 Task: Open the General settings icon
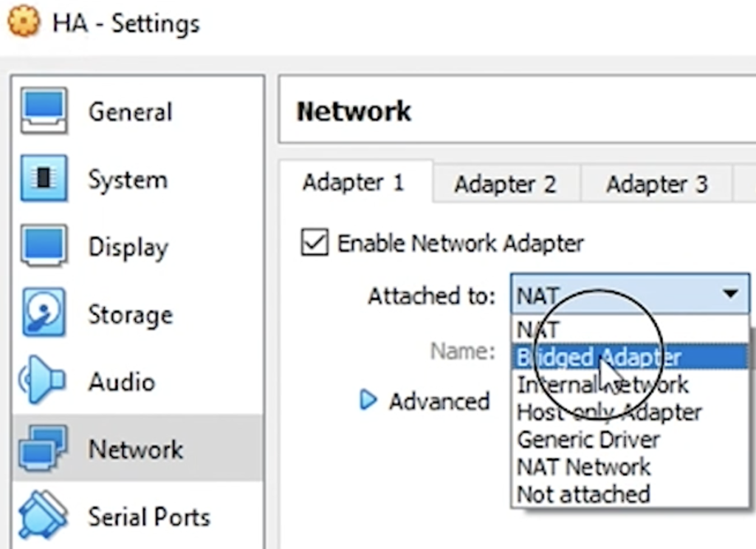coord(44,111)
